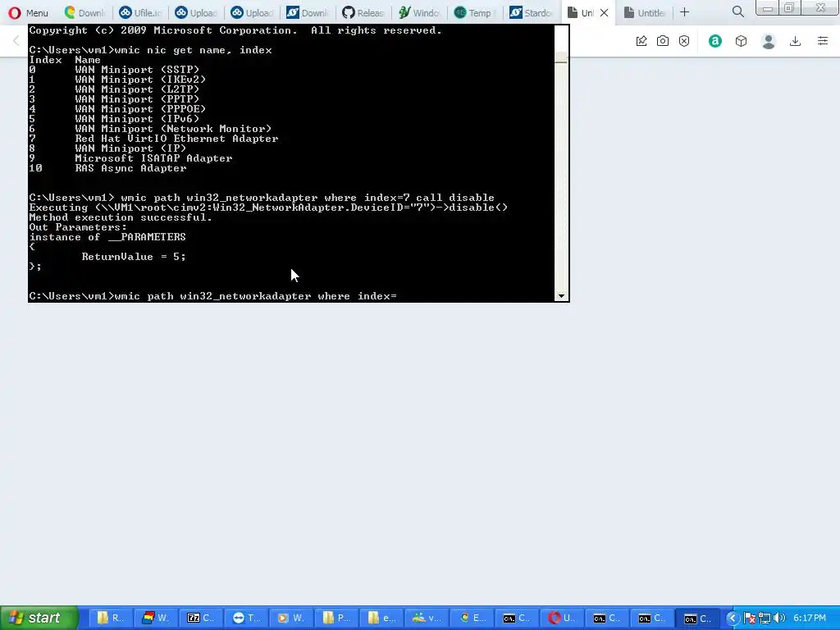Click the command prompt scrollbar thumb
Image resolution: width=840 pixels, height=630 pixels.
click(561, 57)
